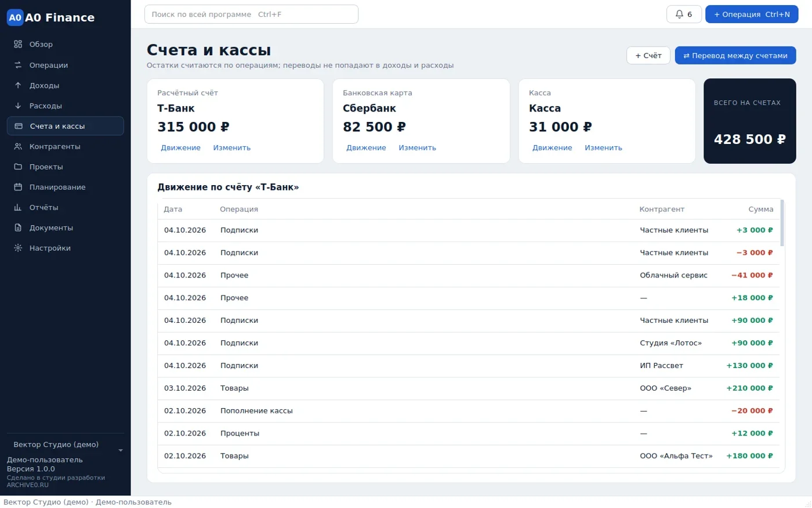Open notifications bell showing 6

click(684, 15)
